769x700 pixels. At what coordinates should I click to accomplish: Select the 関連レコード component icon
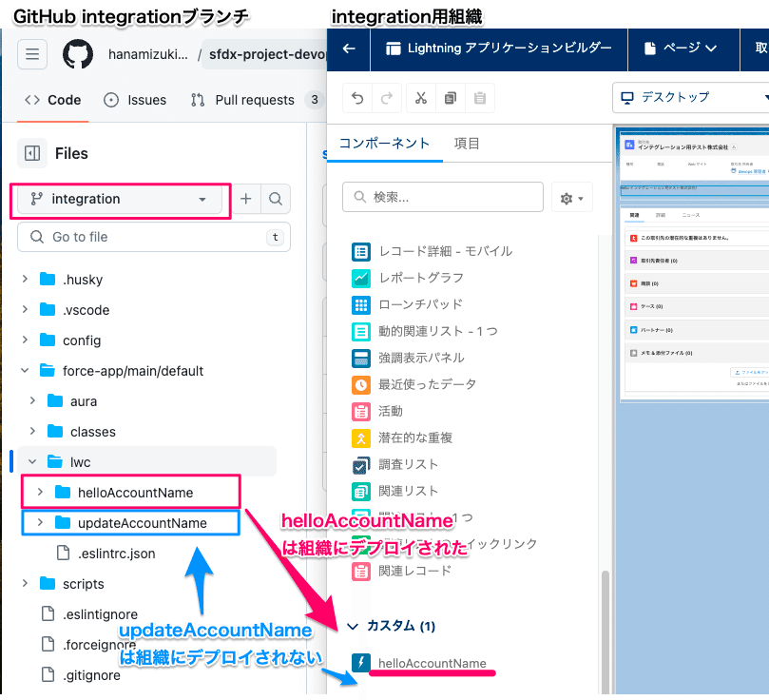pos(361,572)
